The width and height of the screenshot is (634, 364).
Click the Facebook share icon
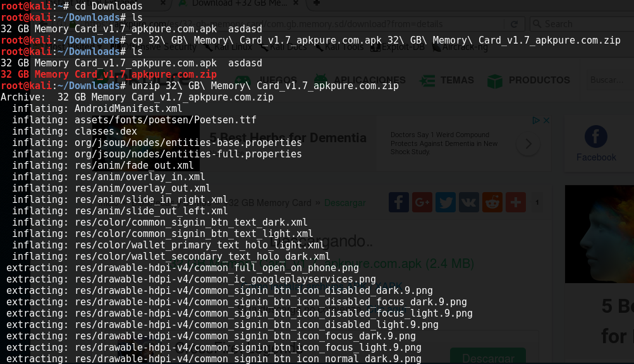click(399, 202)
